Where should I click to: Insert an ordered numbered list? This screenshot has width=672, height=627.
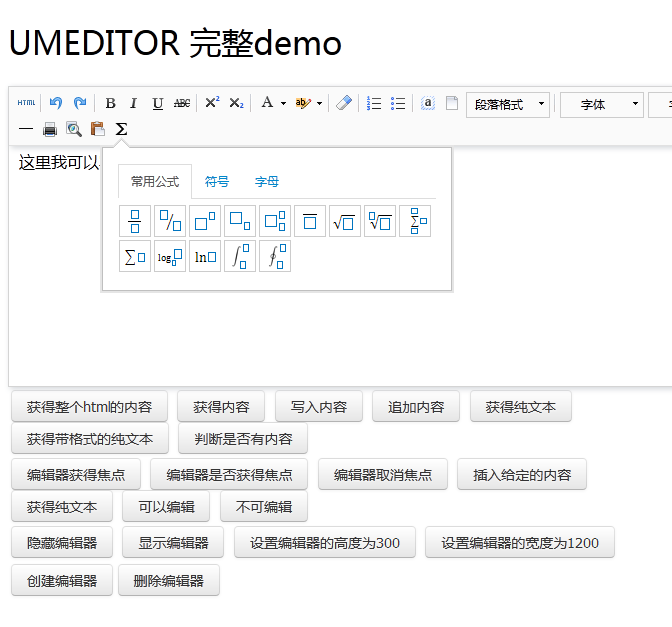(374, 103)
